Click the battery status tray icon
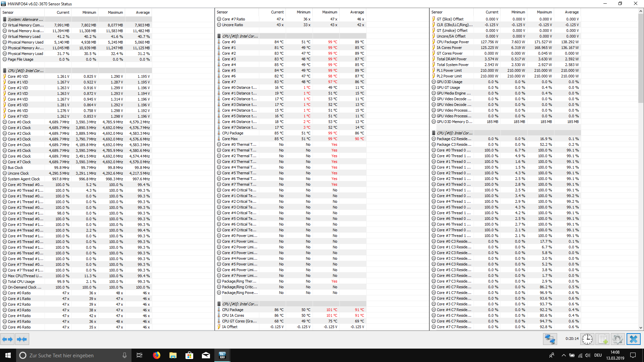The height and width of the screenshot is (362, 644). (572, 355)
